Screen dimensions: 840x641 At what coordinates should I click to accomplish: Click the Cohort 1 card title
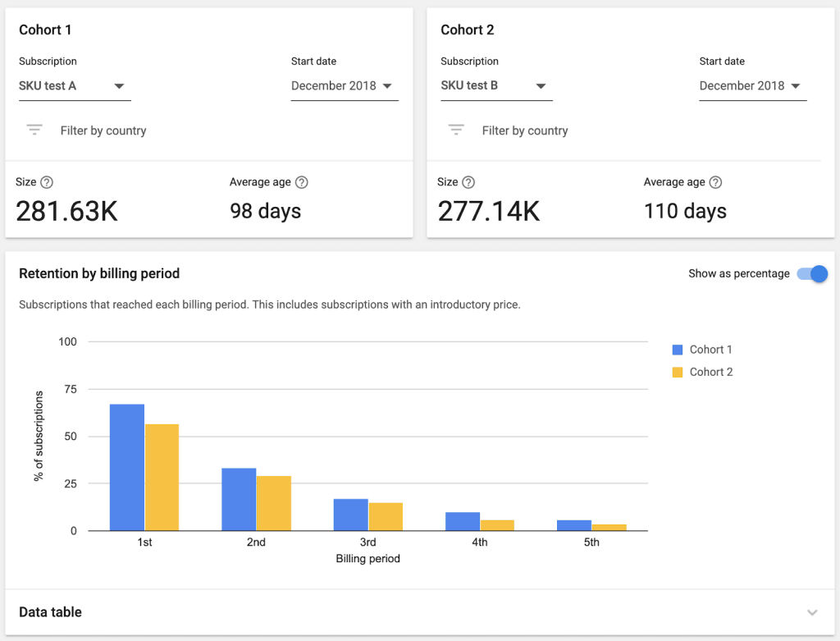[x=45, y=30]
